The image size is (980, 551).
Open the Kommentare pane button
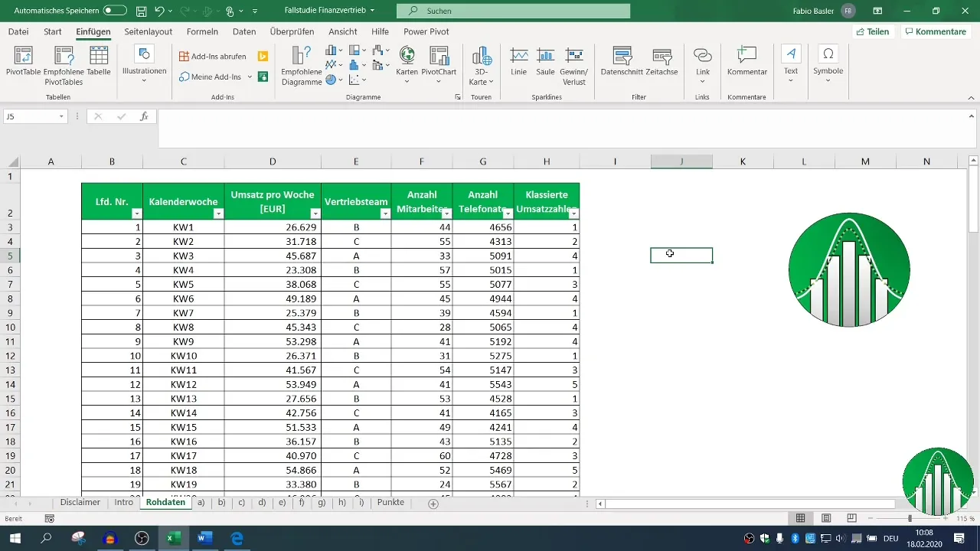coord(936,31)
